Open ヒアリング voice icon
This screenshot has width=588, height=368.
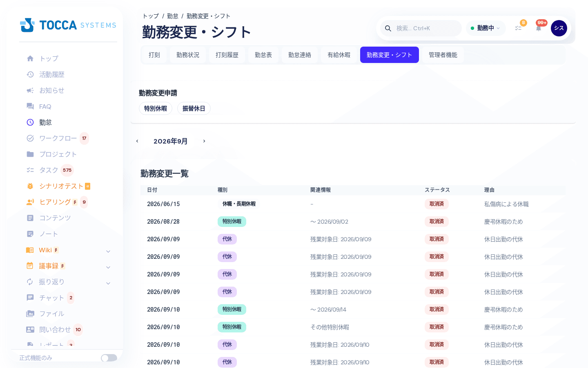pos(30,202)
